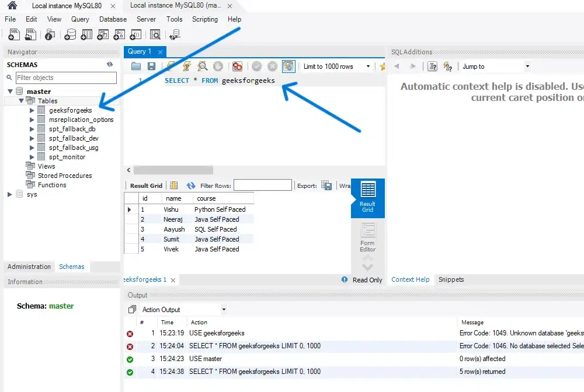This screenshot has height=392, width=584.
Task: Stop the running query icon
Action: coord(218,66)
